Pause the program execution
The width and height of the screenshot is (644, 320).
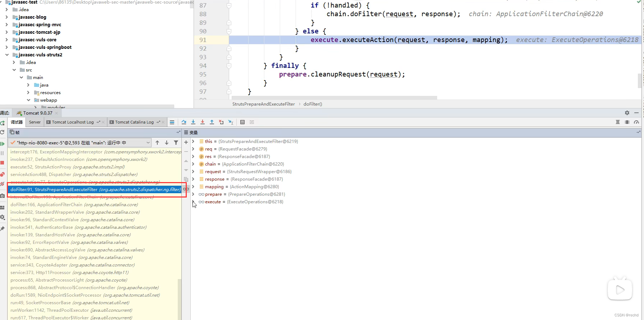coord(2,153)
